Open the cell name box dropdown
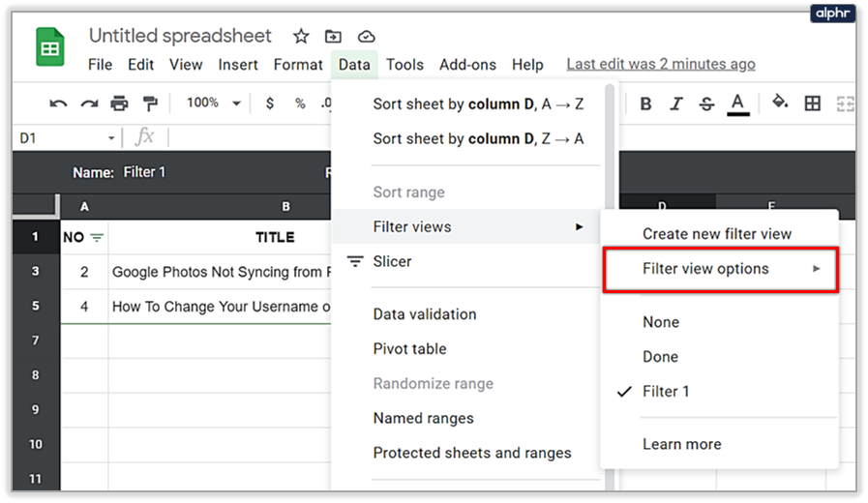The height and width of the screenshot is (503, 868). tap(112, 138)
